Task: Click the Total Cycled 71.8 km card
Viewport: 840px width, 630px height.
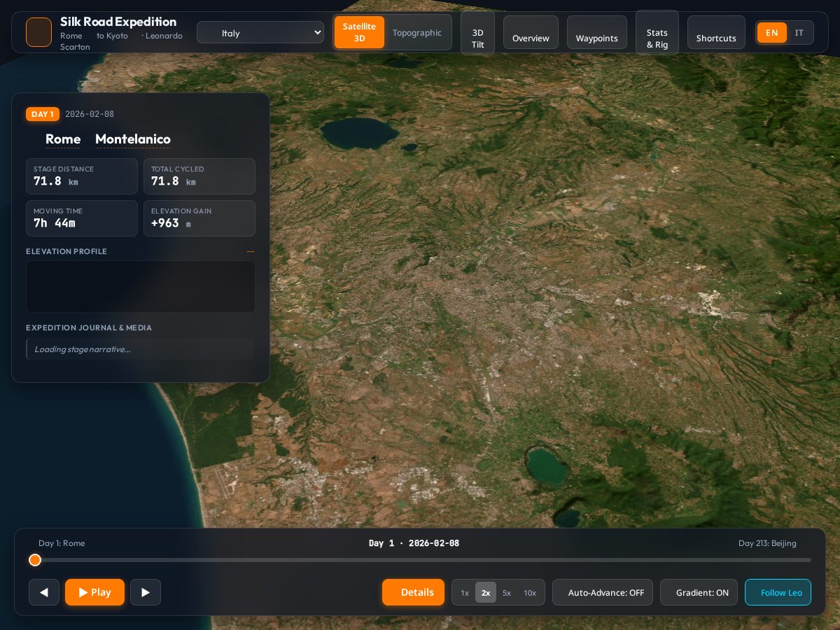Action: tap(199, 176)
